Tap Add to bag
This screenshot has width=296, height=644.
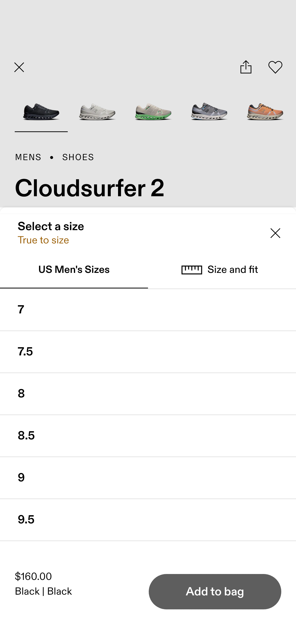[215, 591]
